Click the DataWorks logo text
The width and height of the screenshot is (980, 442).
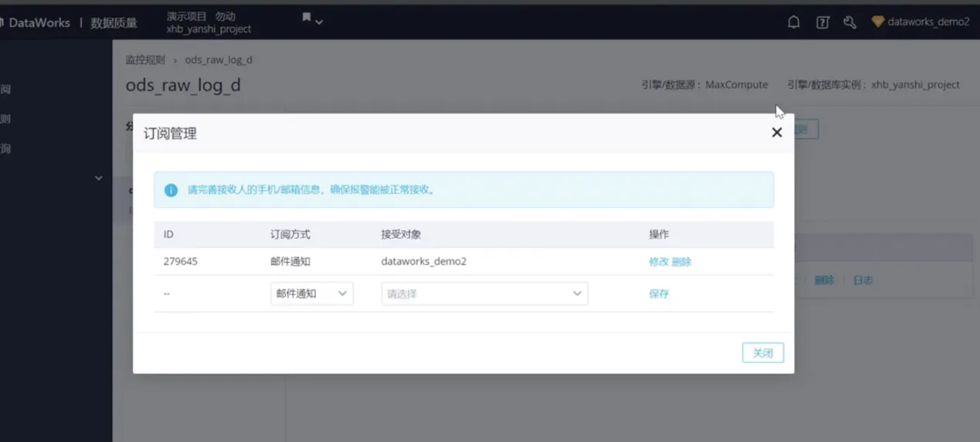39,23
